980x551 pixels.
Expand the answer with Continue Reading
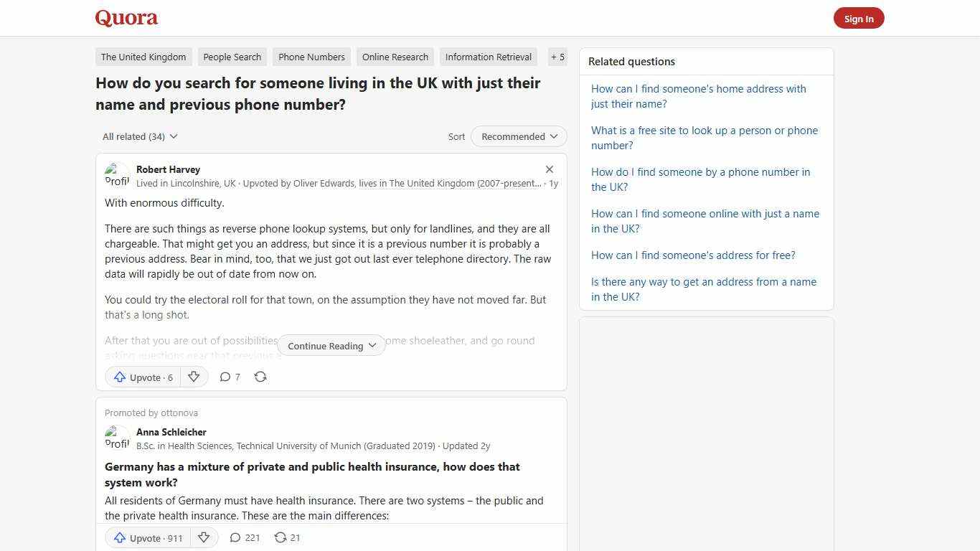(x=331, y=345)
